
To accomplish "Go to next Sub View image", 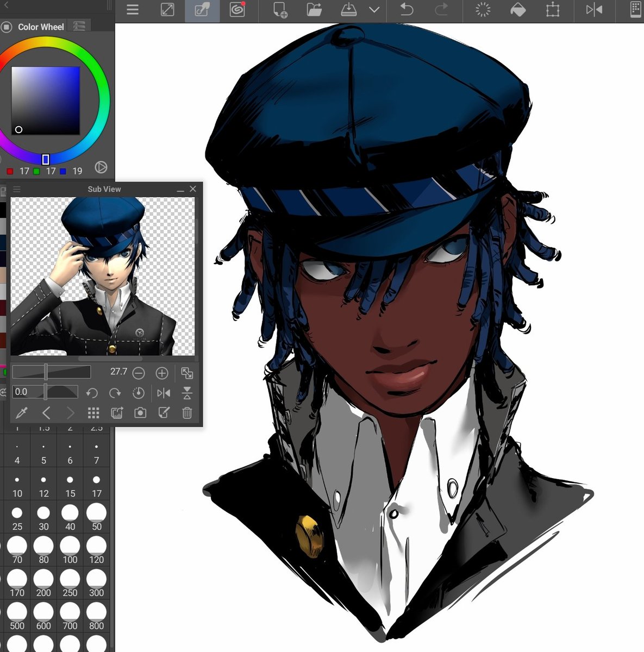I will [x=70, y=413].
